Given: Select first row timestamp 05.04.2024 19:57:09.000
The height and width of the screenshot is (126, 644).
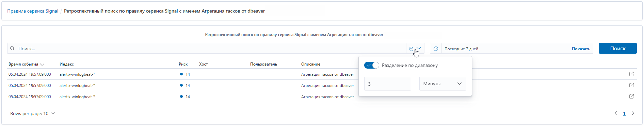Looking at the screenshot, I should 30,74.
